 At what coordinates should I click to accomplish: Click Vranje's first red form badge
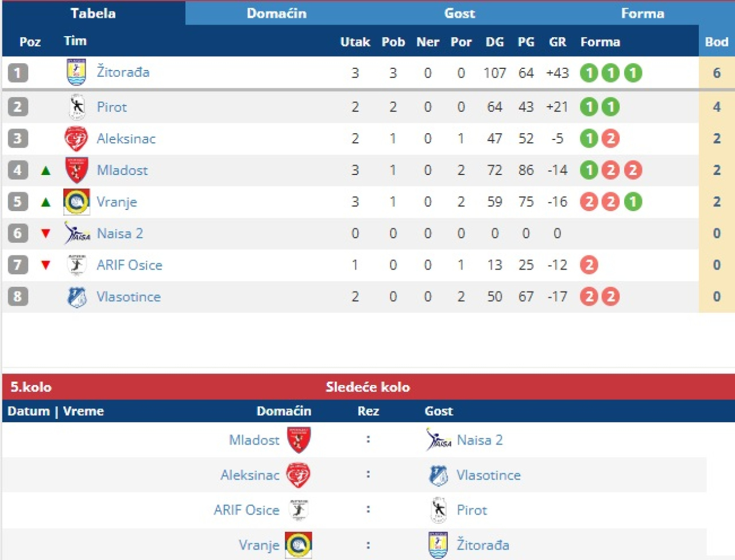tap(589, 202)
